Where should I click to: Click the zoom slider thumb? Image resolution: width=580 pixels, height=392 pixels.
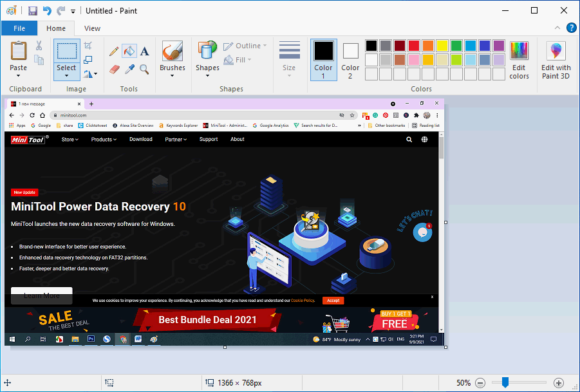(x=505, y=382)
